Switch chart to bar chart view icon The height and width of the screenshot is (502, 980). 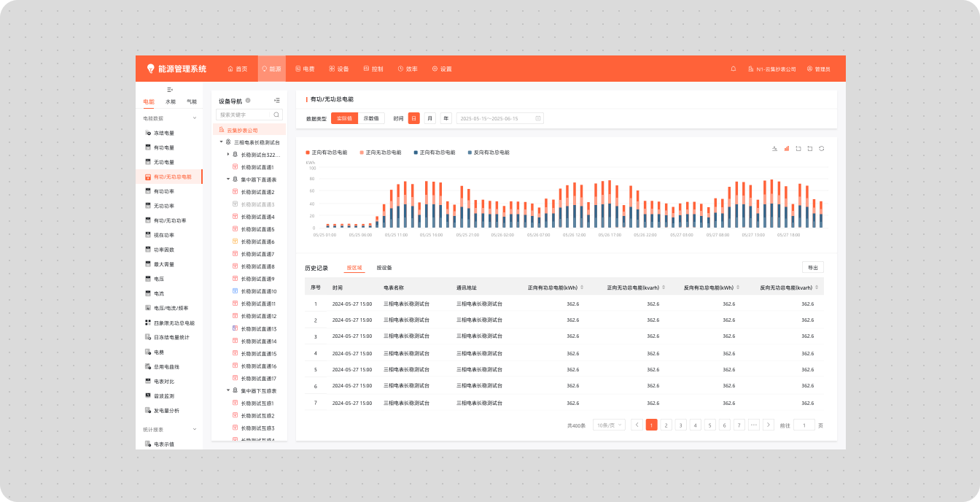point(787,148)
